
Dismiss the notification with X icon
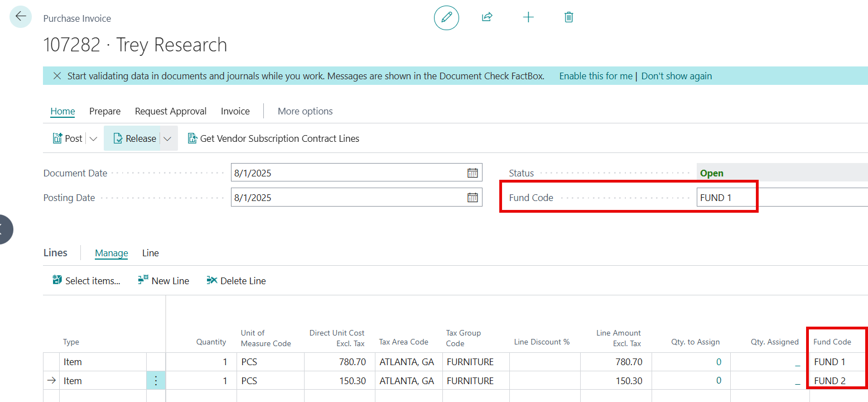[x=57, y=76]
